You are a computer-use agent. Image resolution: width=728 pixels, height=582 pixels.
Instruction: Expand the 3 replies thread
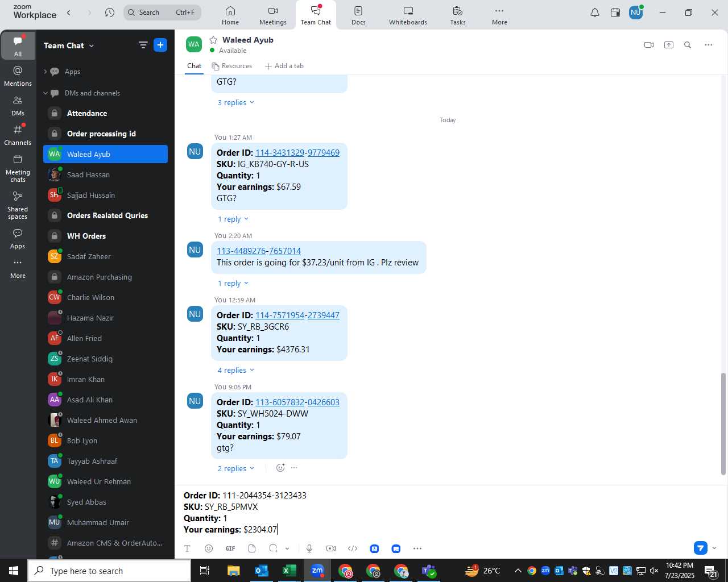point(236,103)
